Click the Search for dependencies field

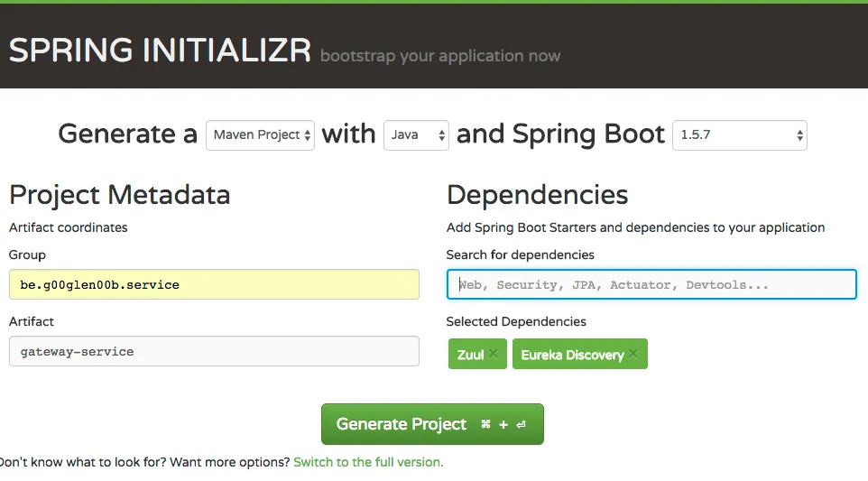[x=651, y=284]
